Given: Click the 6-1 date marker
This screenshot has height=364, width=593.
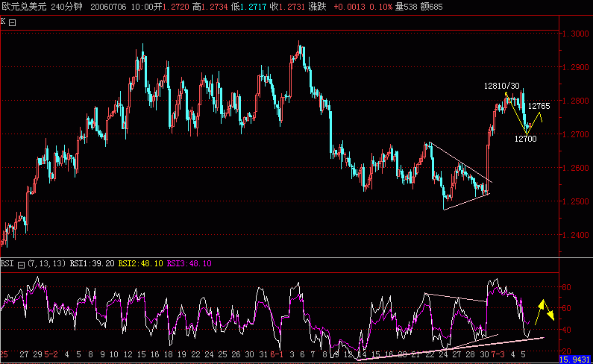Looking at the screenshot, I should 277,354.
